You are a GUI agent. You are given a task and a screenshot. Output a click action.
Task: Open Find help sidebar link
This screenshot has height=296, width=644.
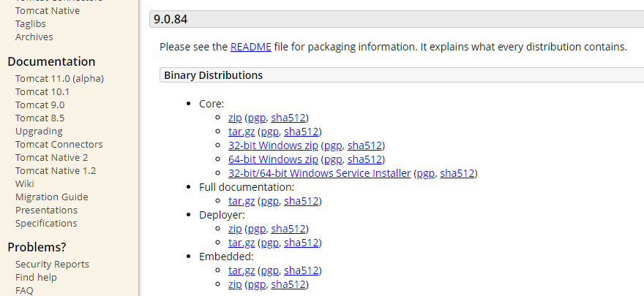36,277
